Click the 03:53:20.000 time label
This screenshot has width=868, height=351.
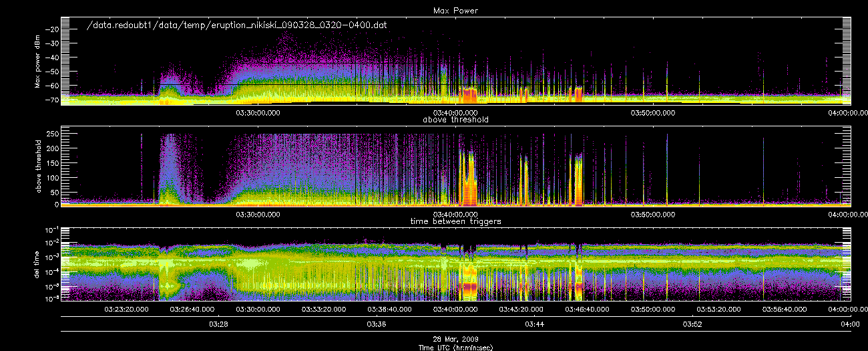click(x=718, y=310)
